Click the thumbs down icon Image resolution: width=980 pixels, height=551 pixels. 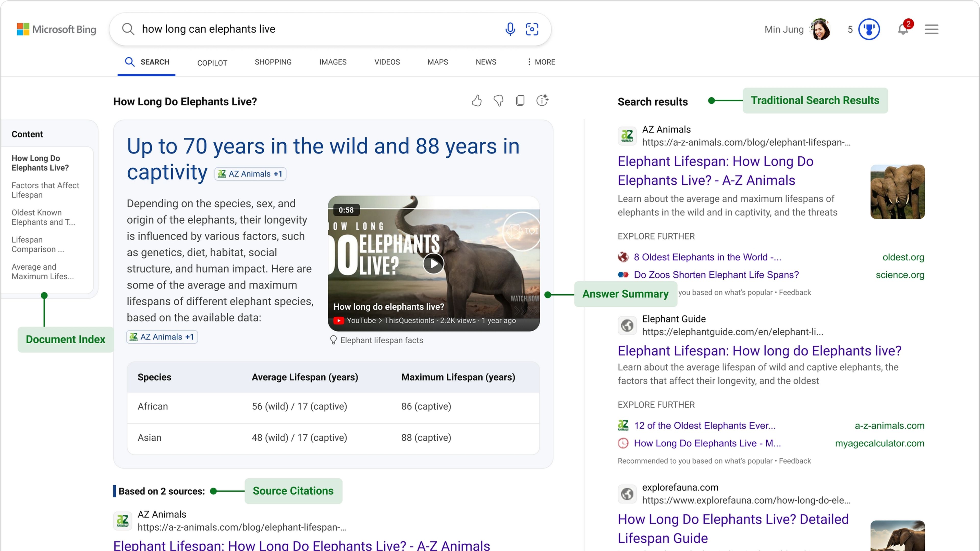pyautogui.click(x=498, y=100)
